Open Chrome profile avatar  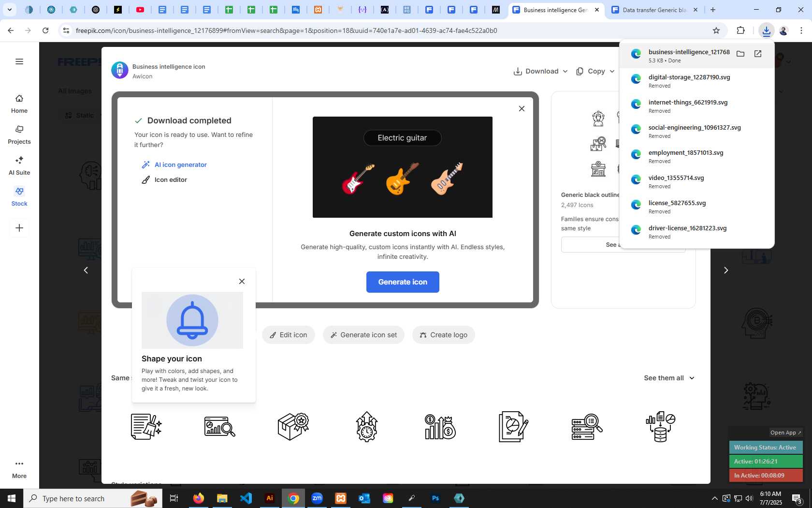(783, 30)
